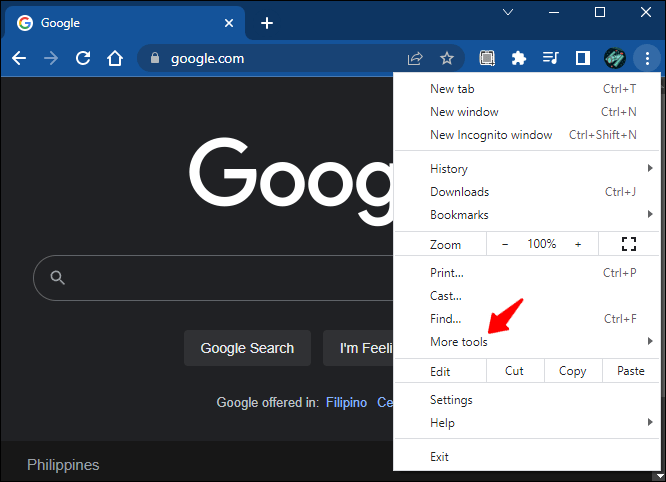The width and height of the screenshot is (666, 482).
Task: Focus the Google search input field
Action: (x=213, y=278)
